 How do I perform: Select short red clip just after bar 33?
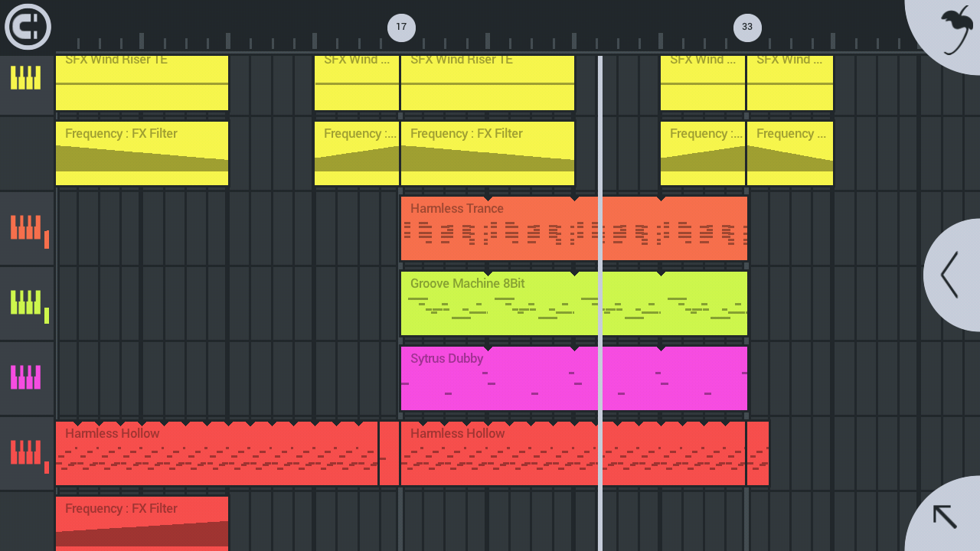(x=758, y=454)
